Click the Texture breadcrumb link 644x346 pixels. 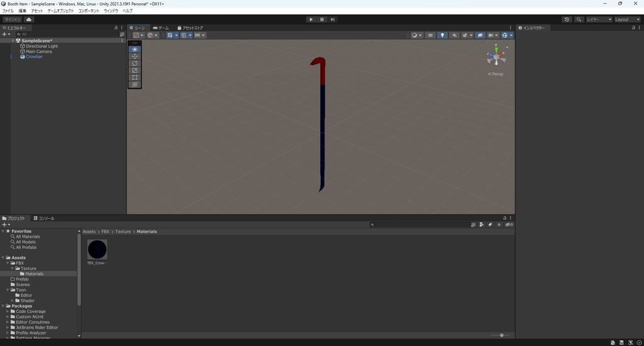(x=123, y=232)
